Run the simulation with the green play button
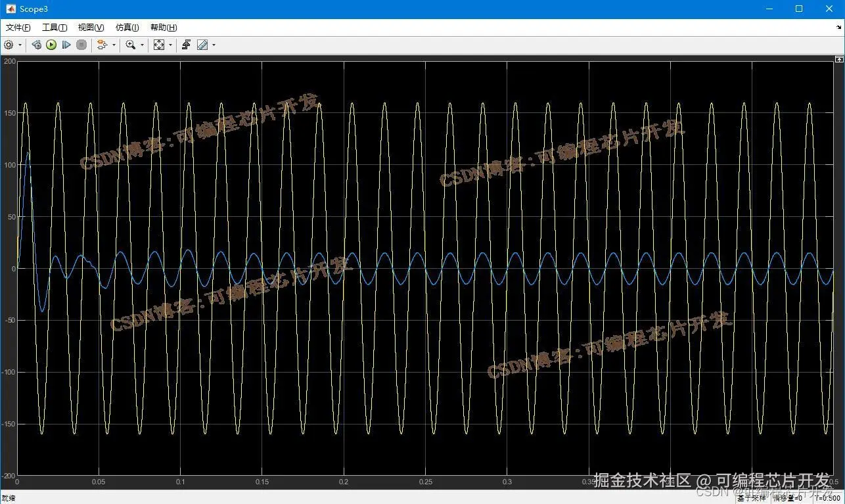This screenshot has height=504, width=845. pyautogui.click(x=51, y=45)
